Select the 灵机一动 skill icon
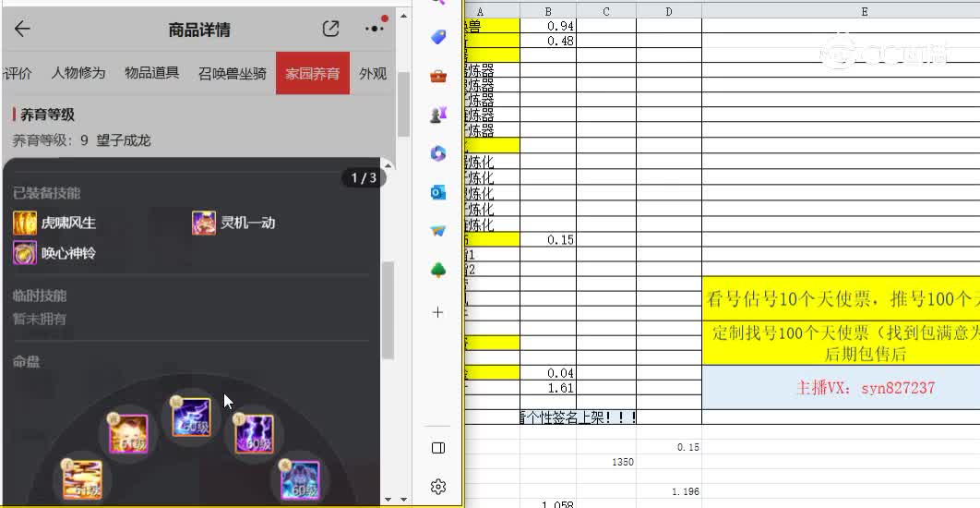This screenshot has width=980, height=508. pos(204,223)
